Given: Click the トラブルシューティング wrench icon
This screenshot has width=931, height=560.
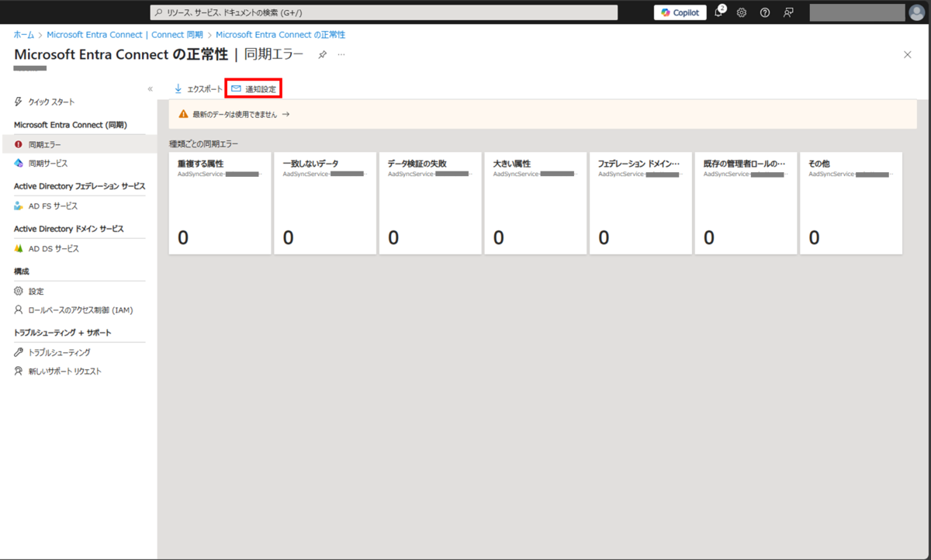Looking at the screenshot, I should point(19,352).
